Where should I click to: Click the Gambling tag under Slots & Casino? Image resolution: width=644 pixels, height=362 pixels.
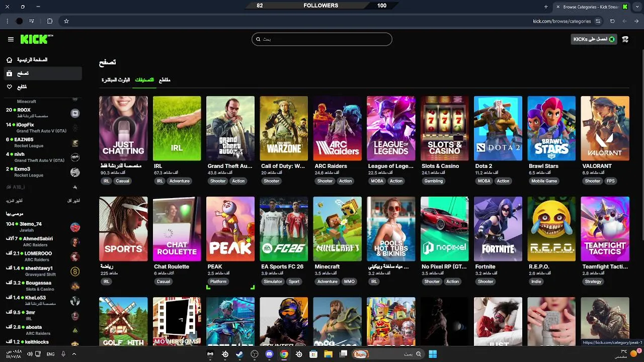click(x=433, y=181)
